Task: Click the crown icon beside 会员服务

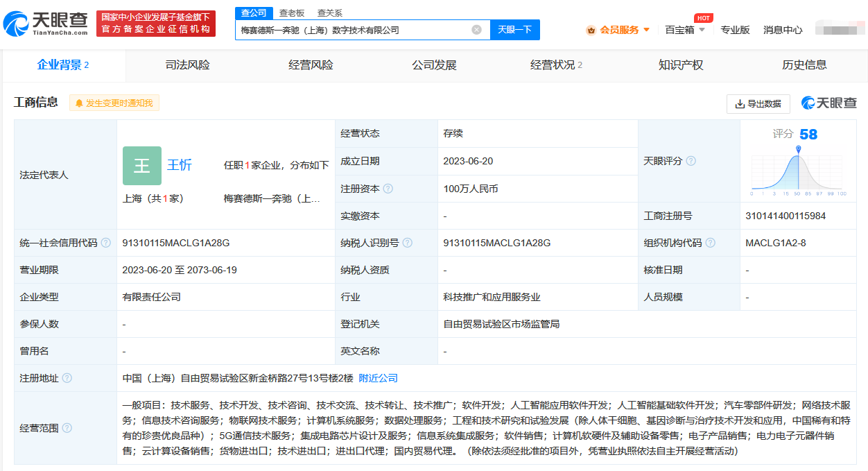Action: click(591, 30)
